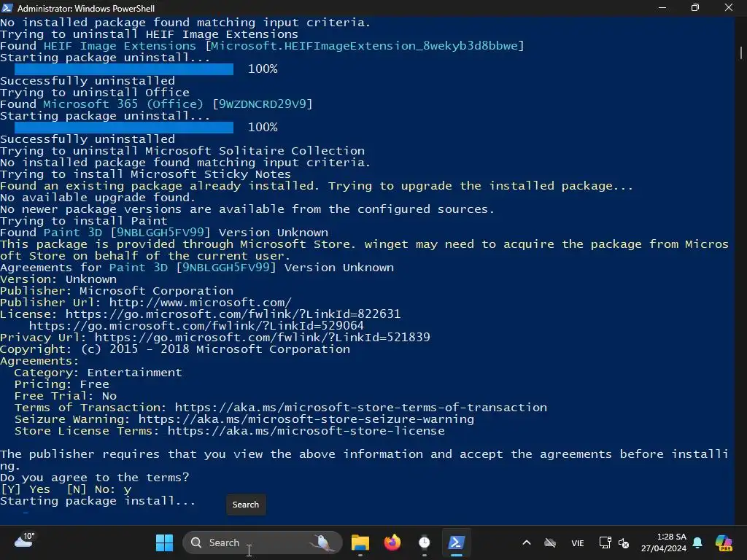Open the network display tray icon
Viewport: 747px width, 560px height.
605,542
